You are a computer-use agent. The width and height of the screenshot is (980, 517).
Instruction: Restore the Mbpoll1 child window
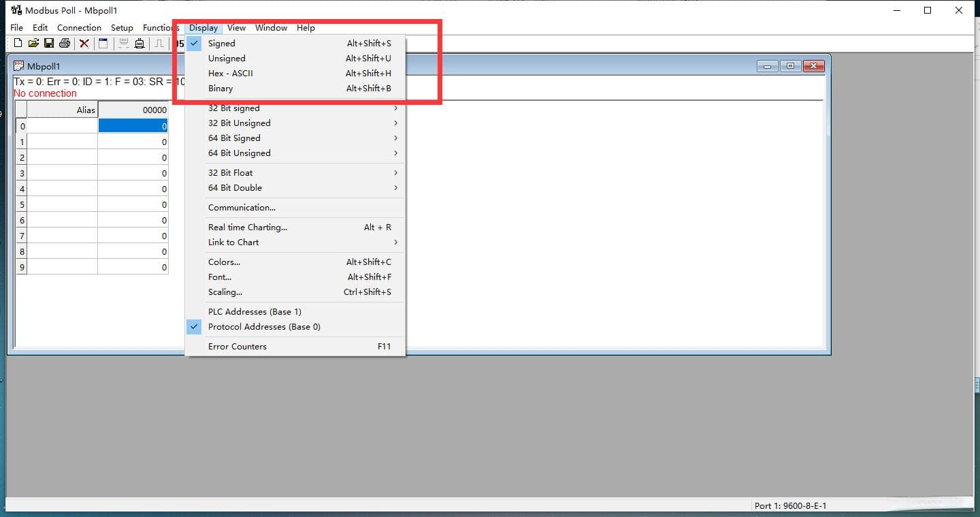790,66
